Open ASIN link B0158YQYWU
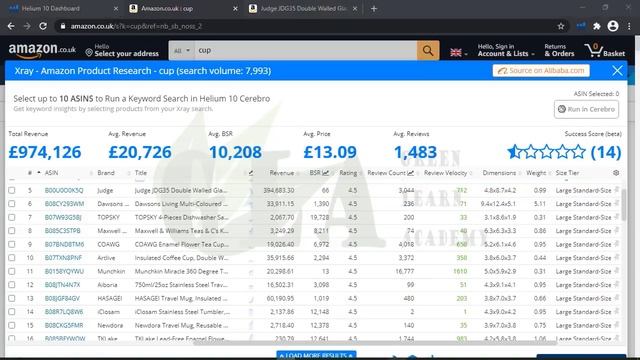Image resolution: width=640 pixels, height=360 pixels. pos(64,271)
